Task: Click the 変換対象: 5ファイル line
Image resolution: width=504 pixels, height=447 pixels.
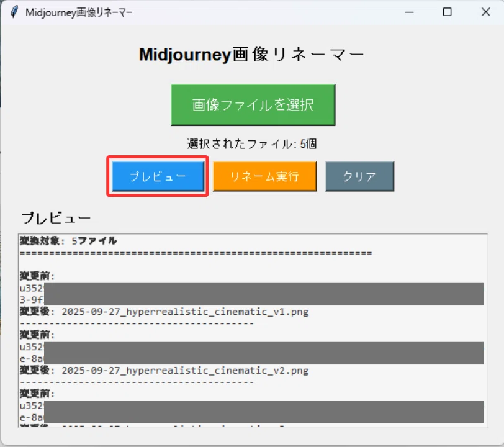Action: coord(68,240)
